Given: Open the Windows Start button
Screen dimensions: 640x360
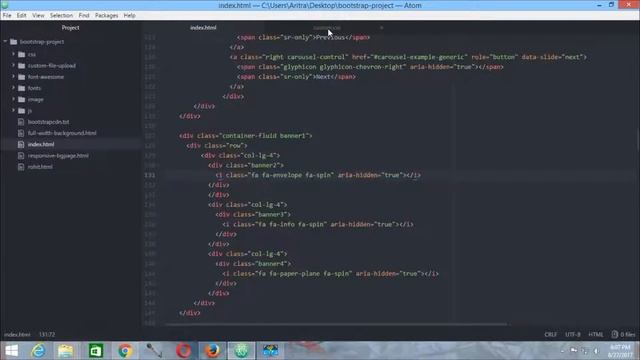Looking at the screenshot, I should coord(12,351).
